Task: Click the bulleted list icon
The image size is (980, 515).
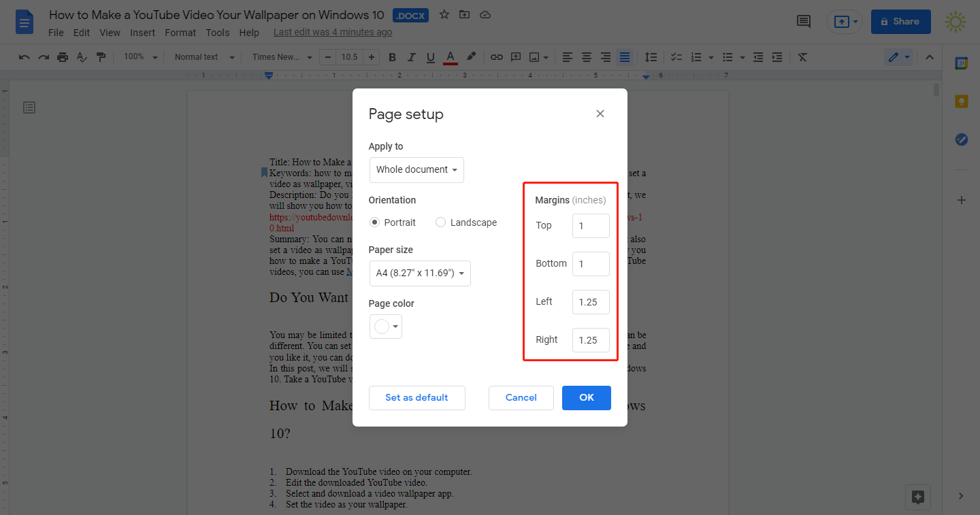Action: (728, 57)
